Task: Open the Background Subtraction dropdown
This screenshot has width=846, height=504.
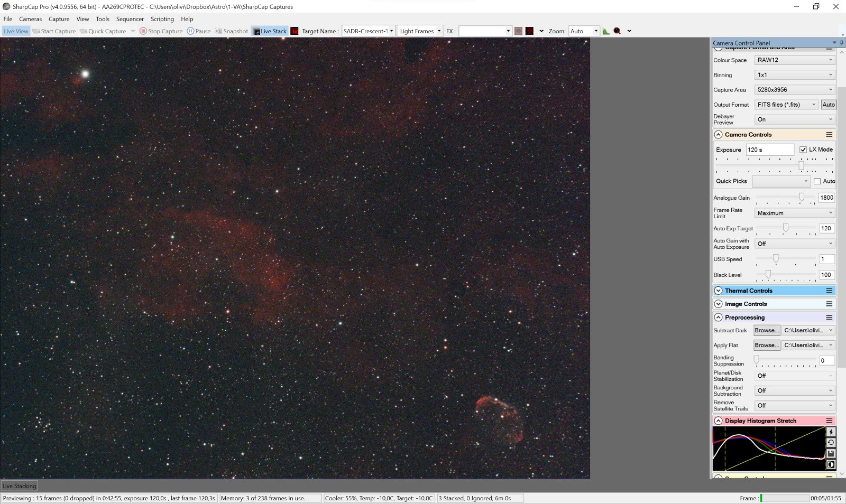Action: (794, 391)
